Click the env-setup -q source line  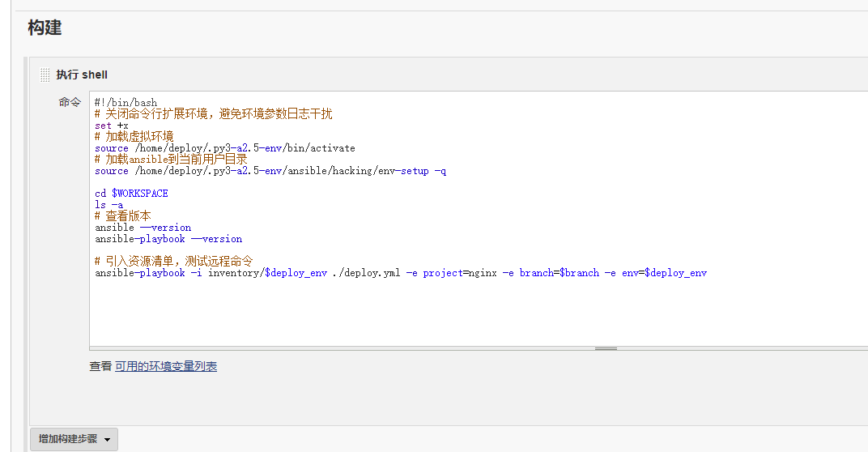coord(270,171)
